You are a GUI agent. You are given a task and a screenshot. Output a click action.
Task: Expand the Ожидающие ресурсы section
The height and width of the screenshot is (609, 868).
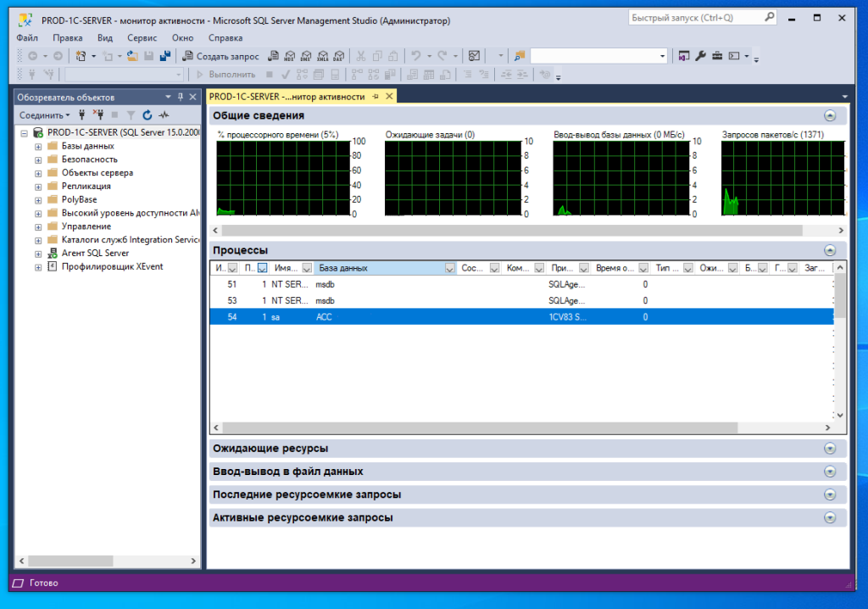click(x=830, y=449)
